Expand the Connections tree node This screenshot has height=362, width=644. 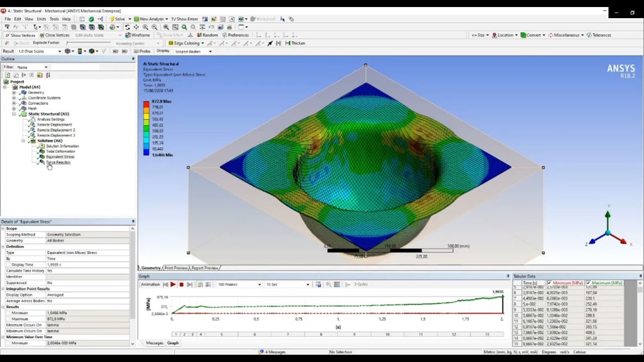pyautogui.click(x=14, y=103)
